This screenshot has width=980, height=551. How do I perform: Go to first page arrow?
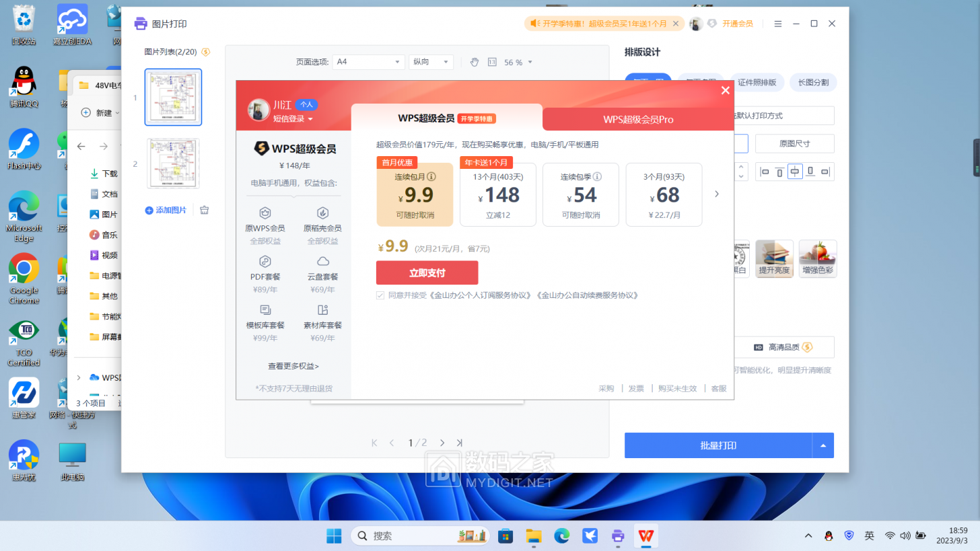point(374,443)
